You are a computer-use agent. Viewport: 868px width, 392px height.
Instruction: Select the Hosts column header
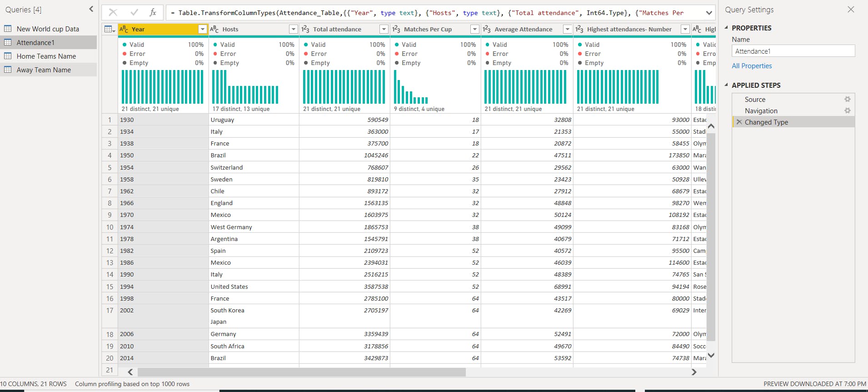tap(254, 29)
